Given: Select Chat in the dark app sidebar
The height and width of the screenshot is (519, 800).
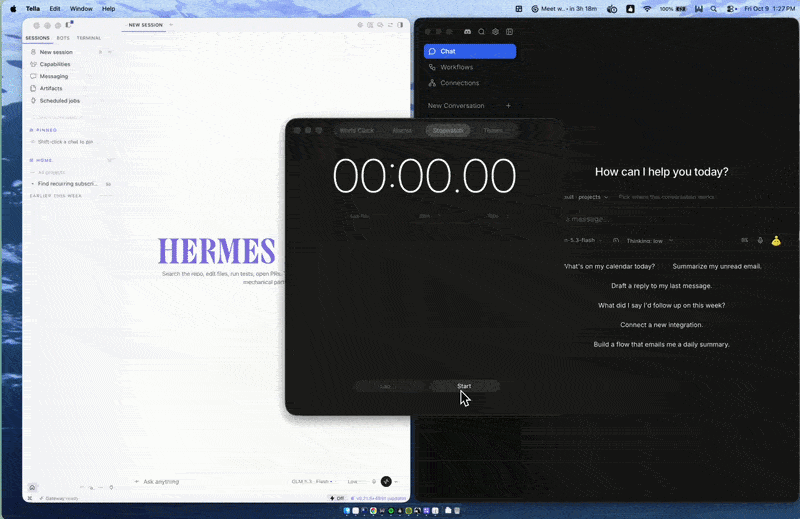Looking at the screenshot, I should pyautogui.click(x=470, y=51).
